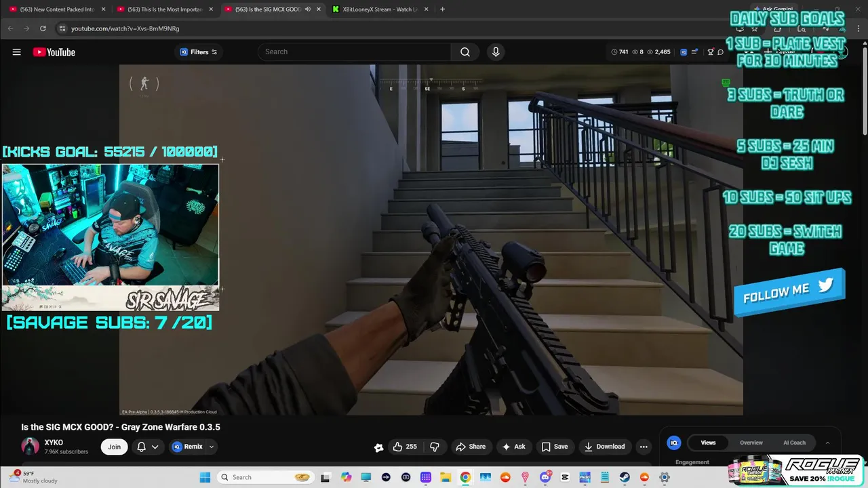Open the Filters dropdown by the search bar

[199, 52]
